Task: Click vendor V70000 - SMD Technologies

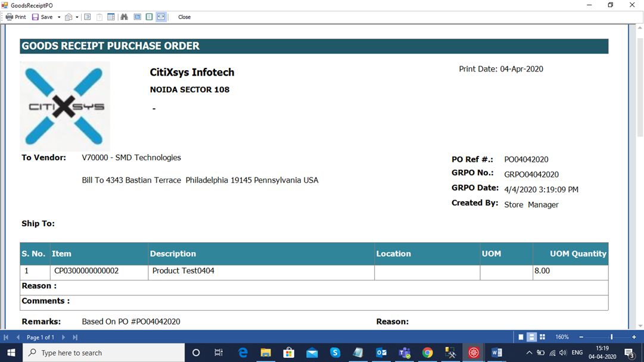Action: coord(131,158)
